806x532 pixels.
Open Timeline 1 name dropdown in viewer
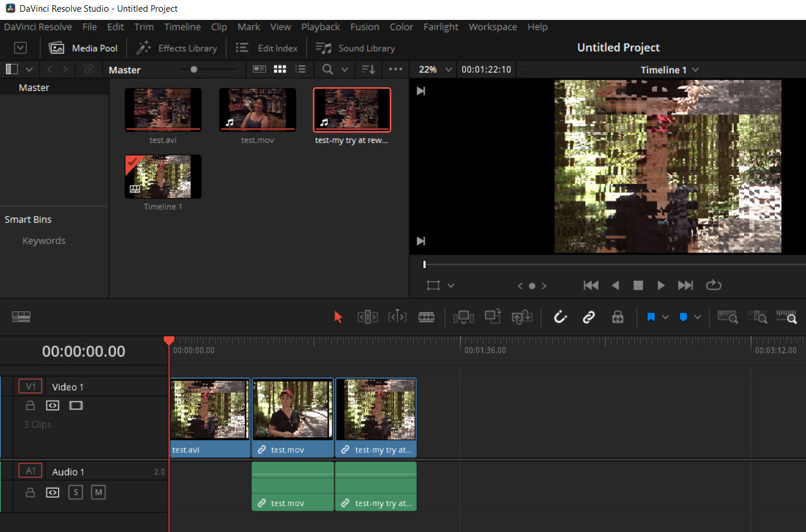pos(670,70)
